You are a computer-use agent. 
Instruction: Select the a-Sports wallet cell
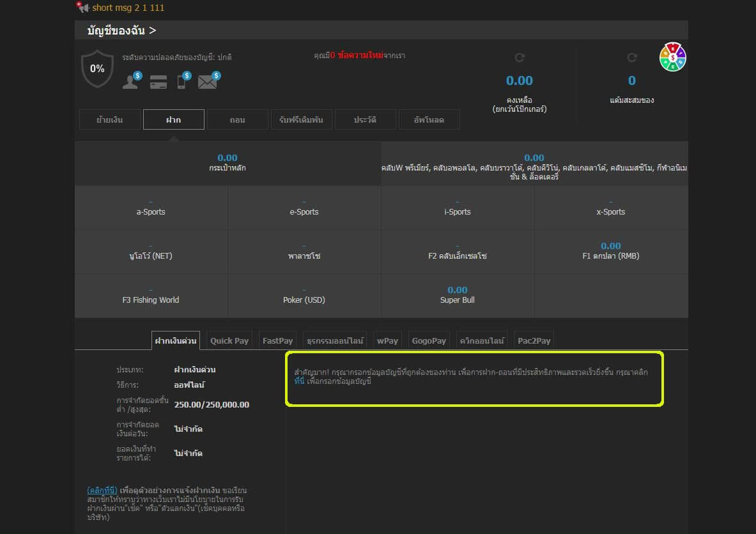point(151,208)
